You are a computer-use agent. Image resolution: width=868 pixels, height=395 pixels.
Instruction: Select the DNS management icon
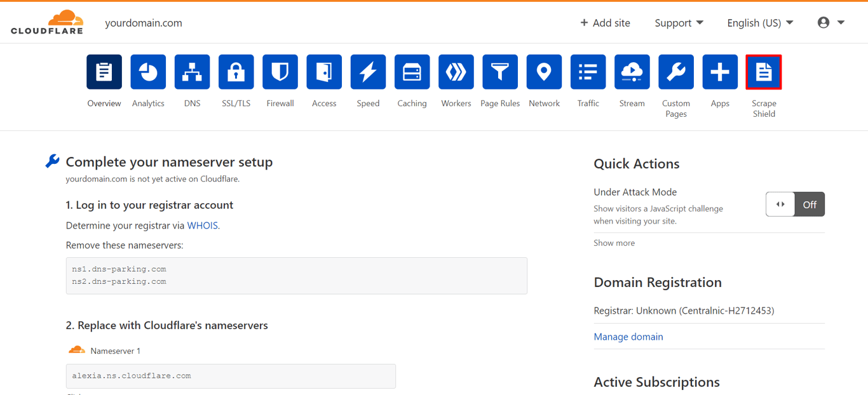click(192, 72)
